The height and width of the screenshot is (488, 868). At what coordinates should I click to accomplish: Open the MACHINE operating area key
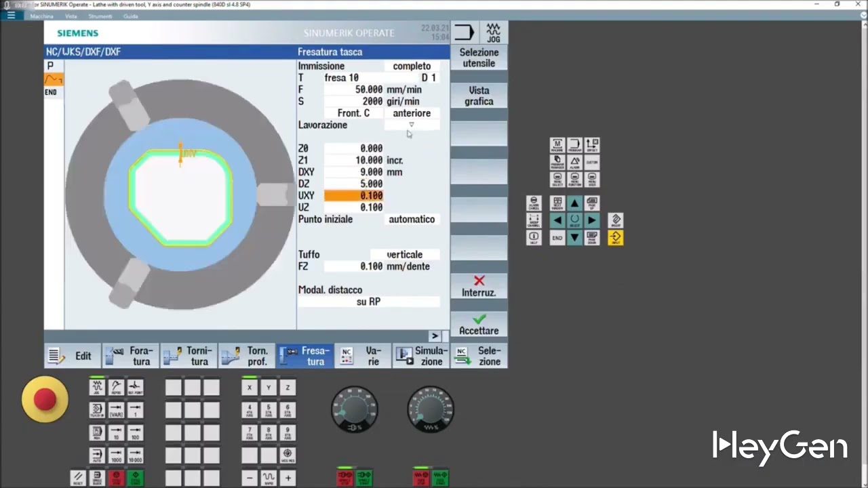pos(557,145)
